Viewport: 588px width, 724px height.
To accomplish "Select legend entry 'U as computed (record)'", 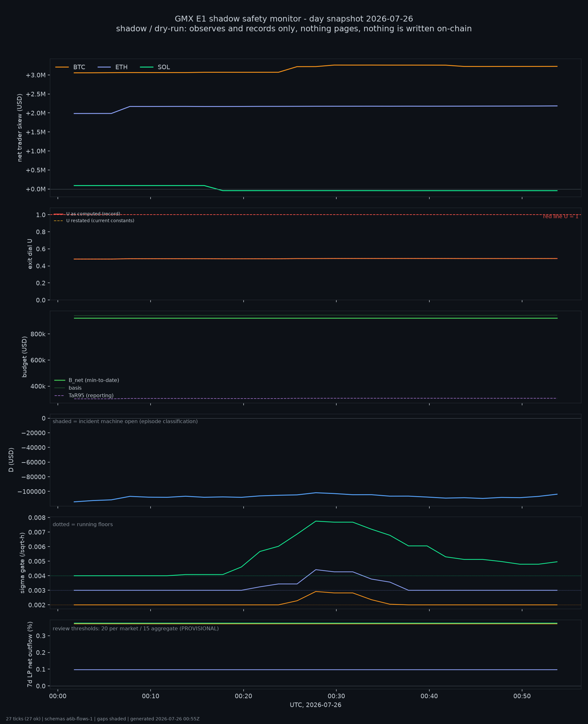I will 93,214.
